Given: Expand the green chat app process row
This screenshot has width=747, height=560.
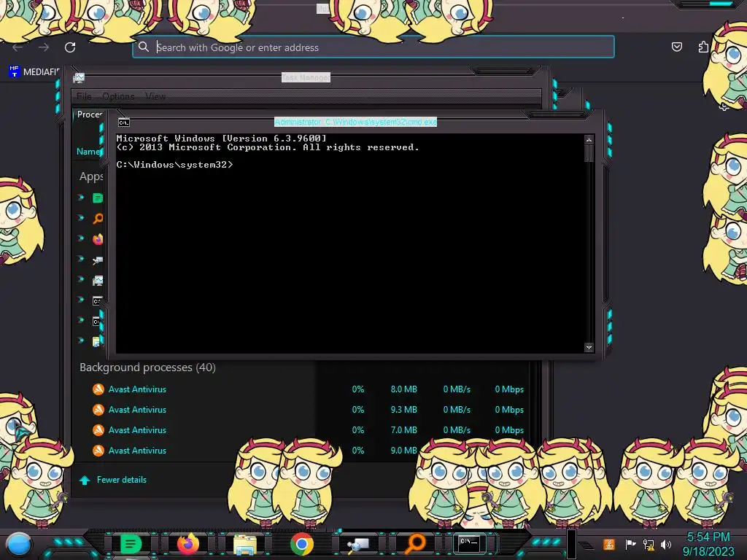Looking at the screenshot, I should tap(81, 197).
